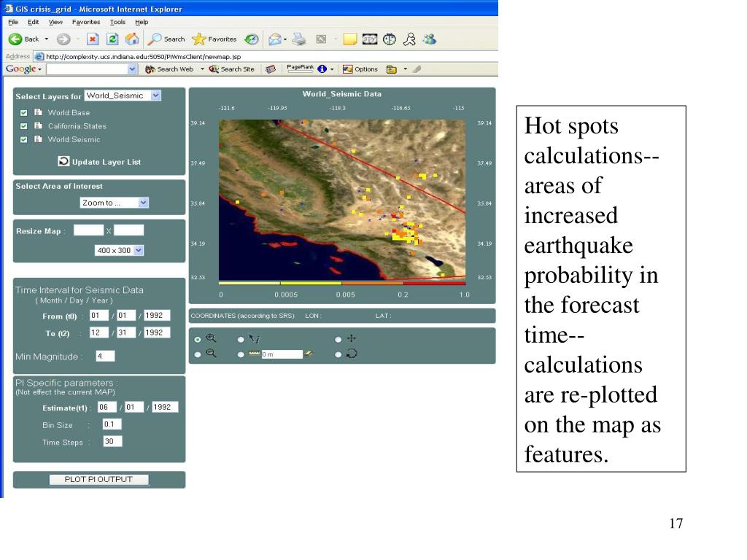747x560 pixels.
Task: Click the yellow sticky note icon
Action: (x=349, y=39)
